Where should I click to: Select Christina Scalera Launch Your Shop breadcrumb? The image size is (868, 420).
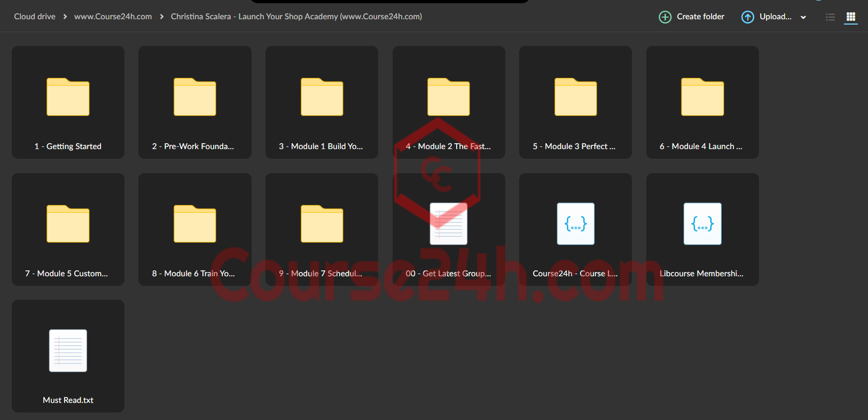tap(296, 17)
